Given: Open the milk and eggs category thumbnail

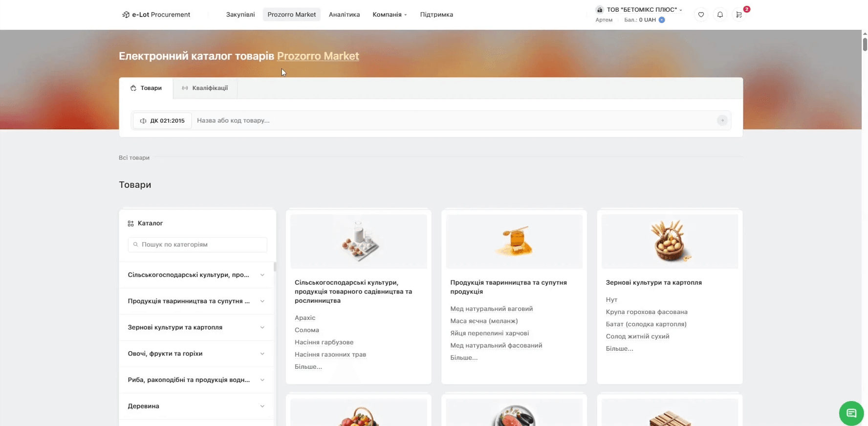Looking at the screenshot, I should click(x=359, y=242).
